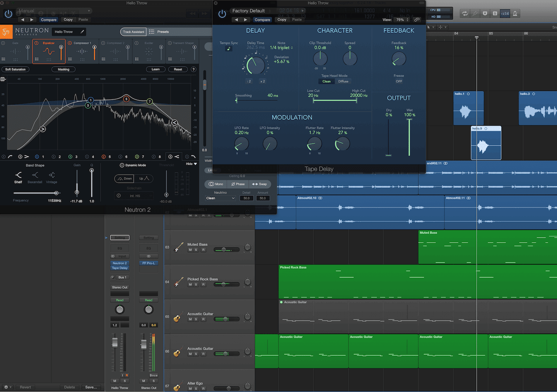
Task: Click the Track Assistant button
Action: pos(133,32)
